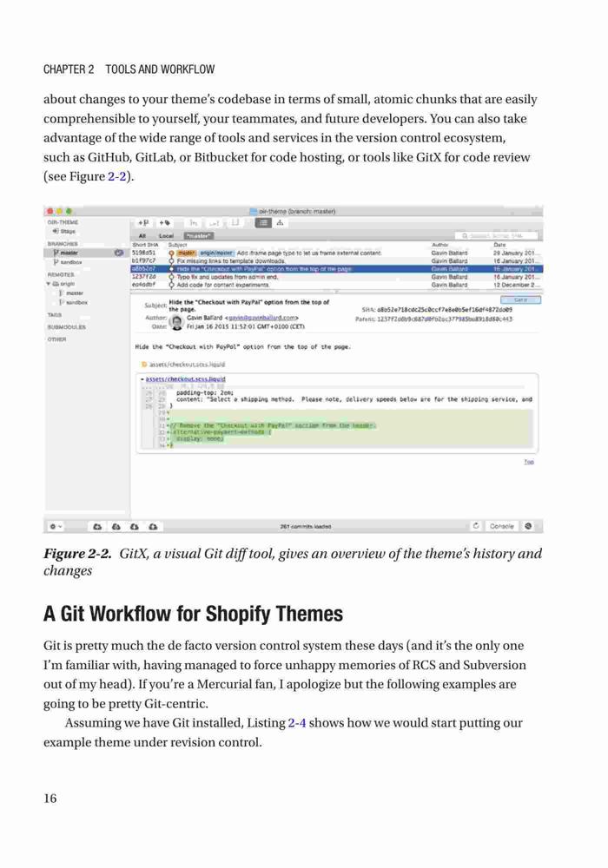Open the Console button
The image size is (608, 868).
click(x=502, y=526)
